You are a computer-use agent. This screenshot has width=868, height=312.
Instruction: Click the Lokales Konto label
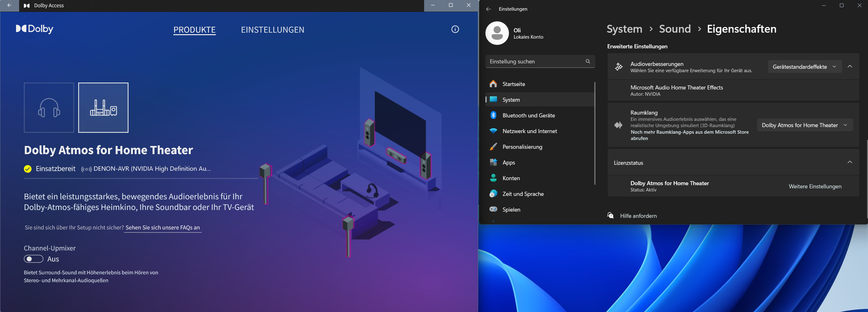(528, 37)
